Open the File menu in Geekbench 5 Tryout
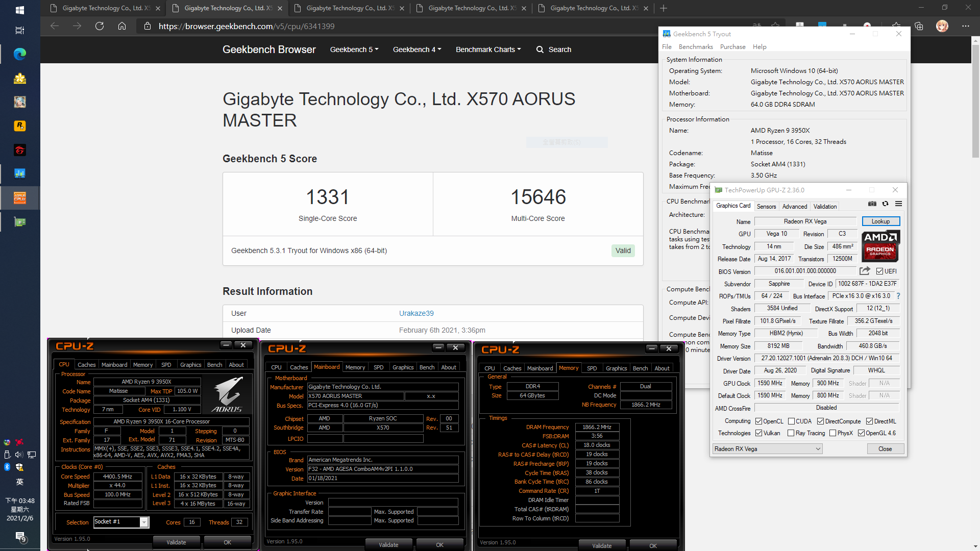Viewport: 980px width, 551px height. click(667, 47)
